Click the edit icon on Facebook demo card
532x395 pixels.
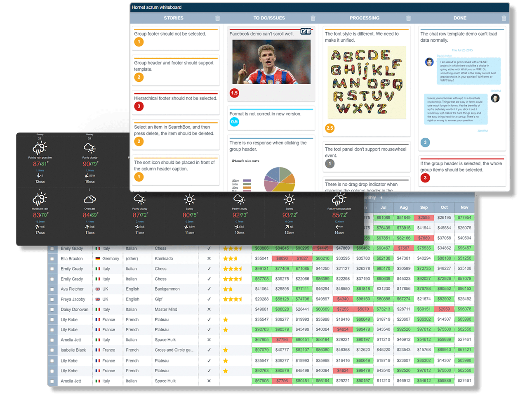(304, 31)
